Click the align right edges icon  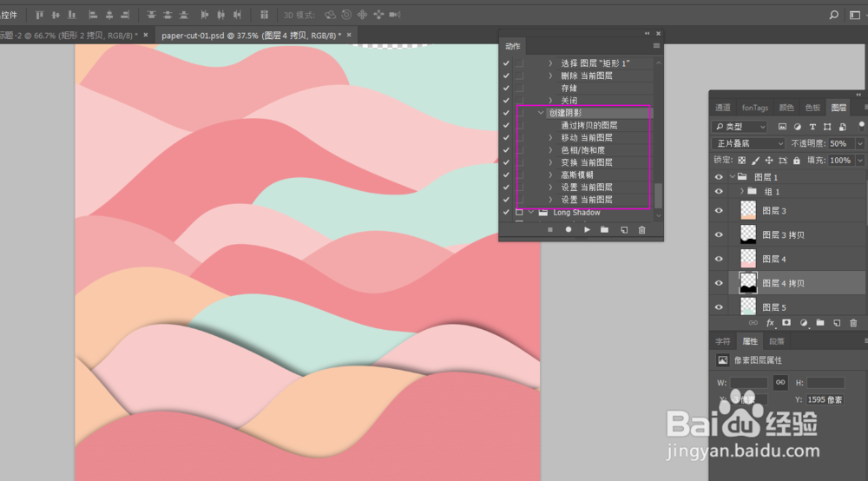125,15
